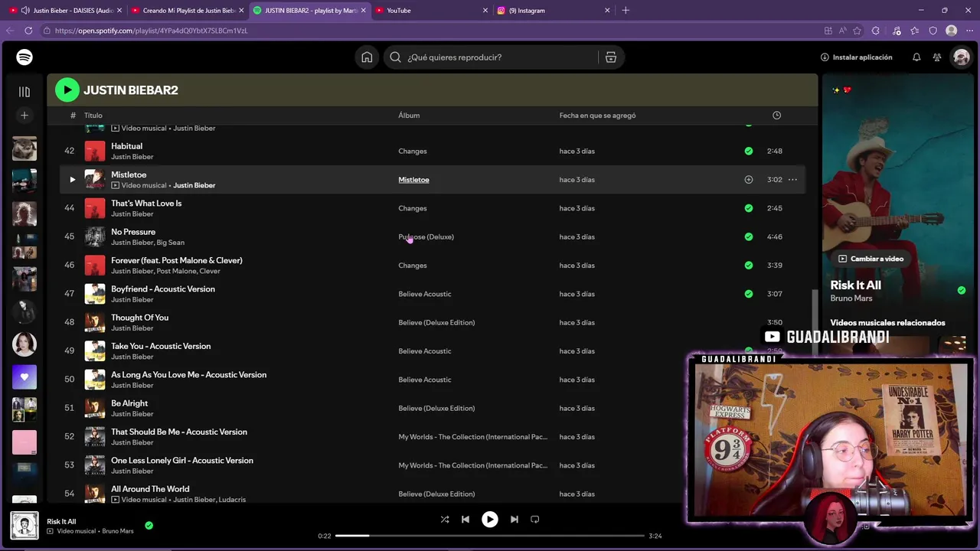This screenshot has width=980, height=551.
Task: Open friend activity icon
Action: pos(937,57)
